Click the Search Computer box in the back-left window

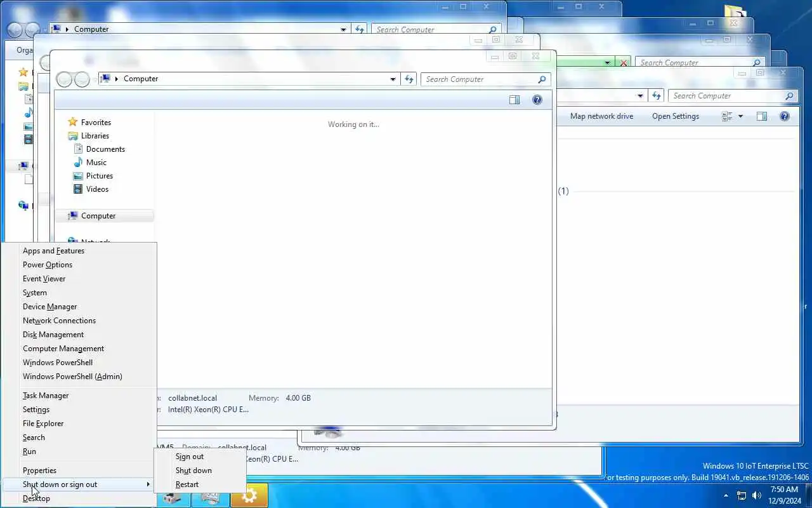tap(436, 29)
